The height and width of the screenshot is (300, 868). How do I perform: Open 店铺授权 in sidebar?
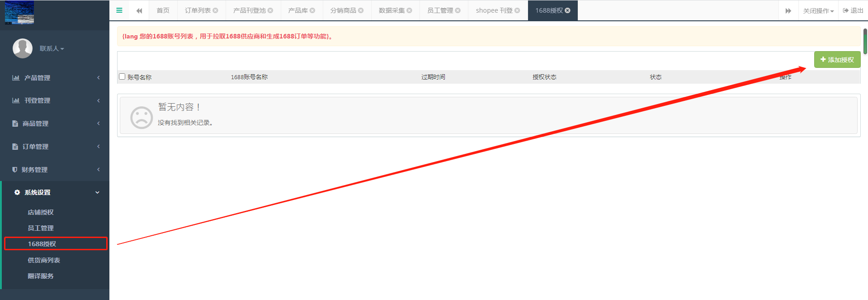point(41,212)
